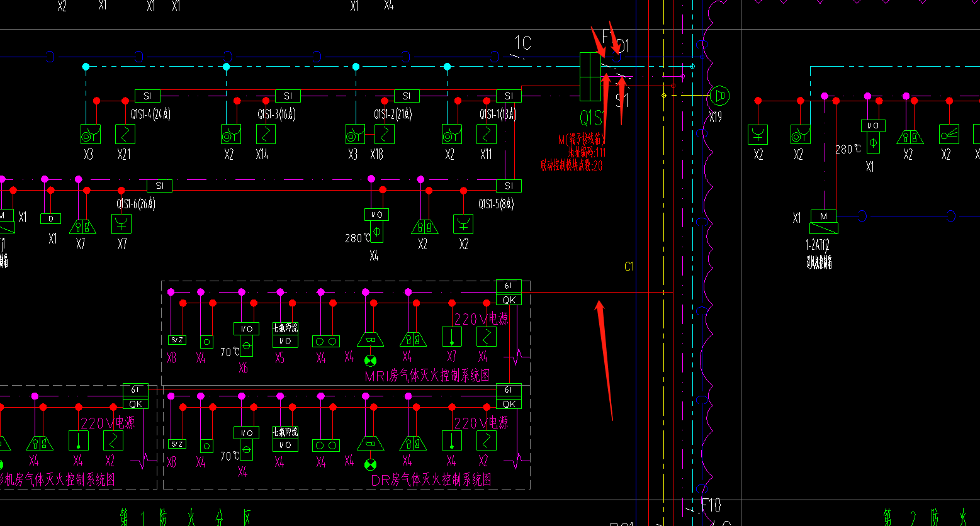Viewport: 980px width, 526px height.
Task: Select the SI module above Q1S1-4(24点)
Action: pos(147,96)
